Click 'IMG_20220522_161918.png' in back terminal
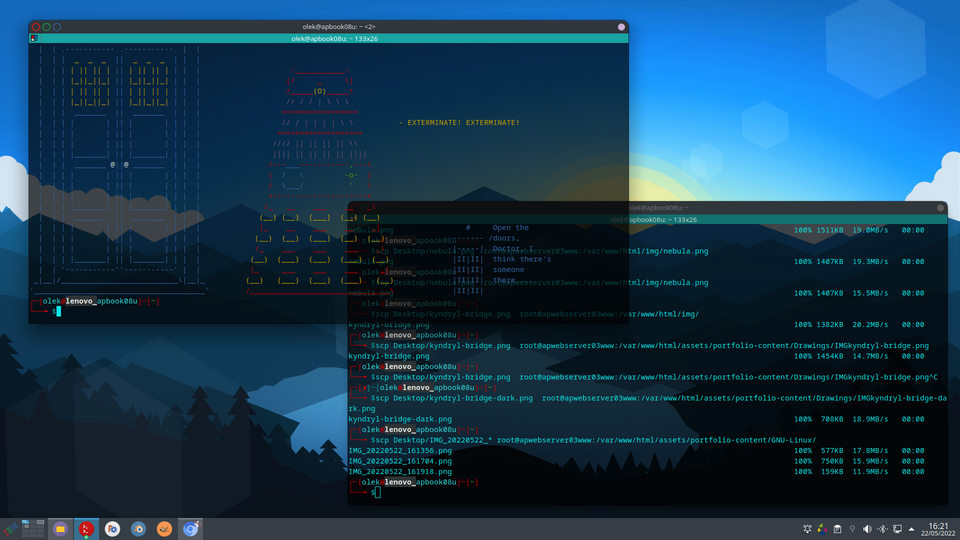 [x=400, y=471]
